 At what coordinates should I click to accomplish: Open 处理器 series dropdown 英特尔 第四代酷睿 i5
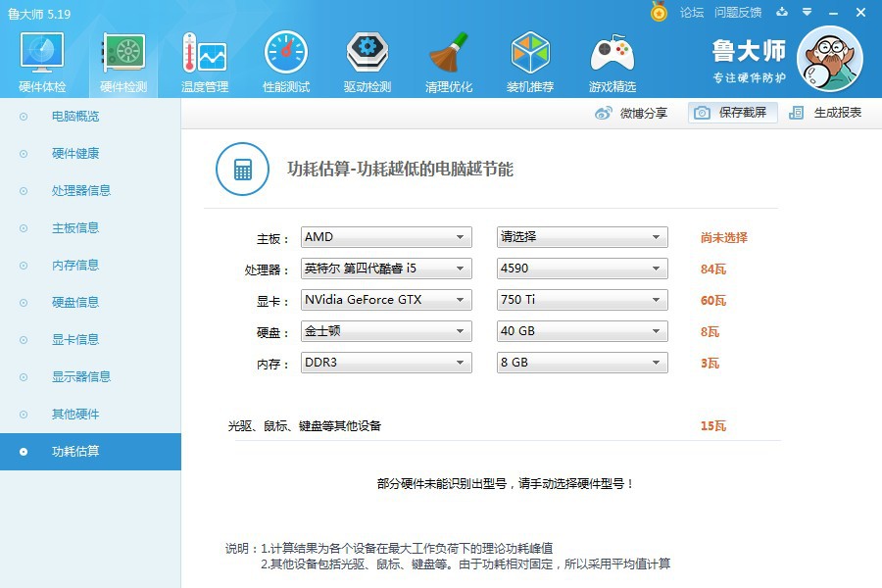point(386,269)
